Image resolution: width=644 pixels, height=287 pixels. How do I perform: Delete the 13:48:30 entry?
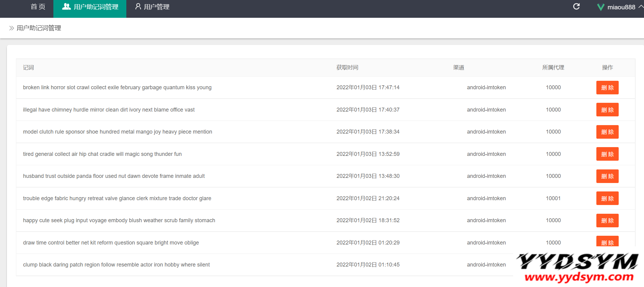coord(607,176)
